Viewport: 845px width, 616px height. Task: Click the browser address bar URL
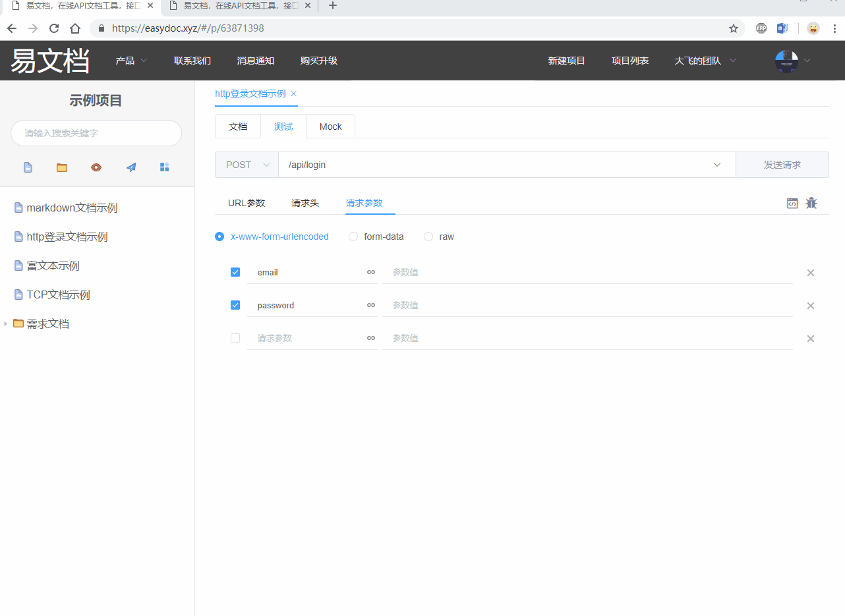coord(188,28)
